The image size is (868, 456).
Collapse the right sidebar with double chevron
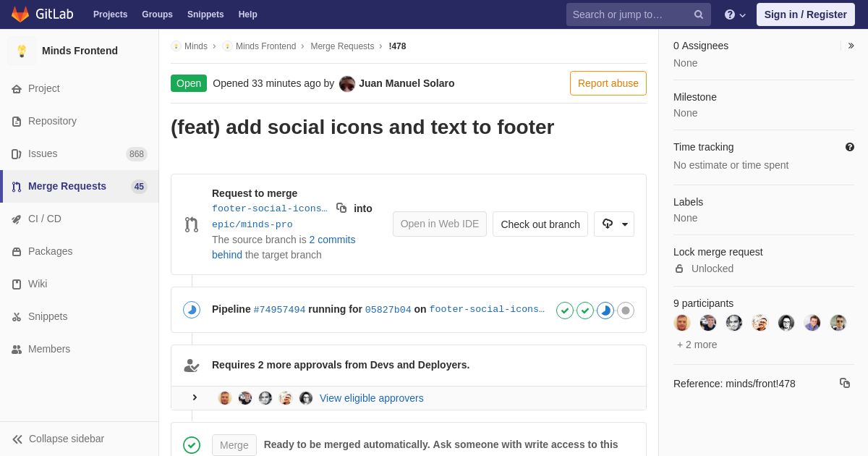[x=851, y=46]
